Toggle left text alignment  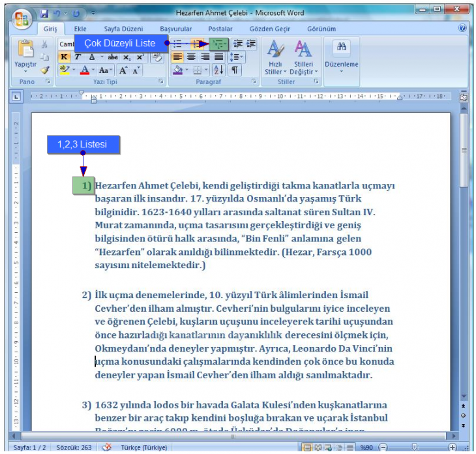pyautogui.click(x=177, y=57)
